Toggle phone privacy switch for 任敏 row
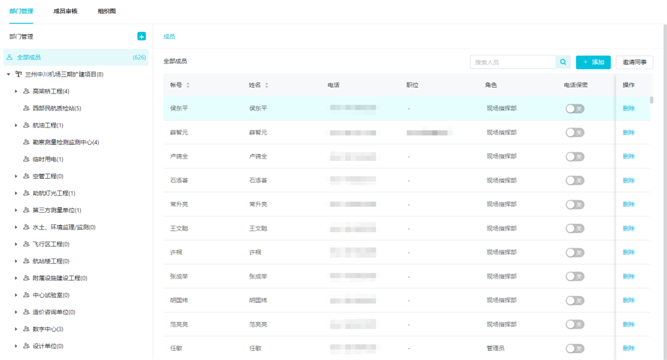Image resolution: width=667 pixels, height=360 pixels. point(575,349)
